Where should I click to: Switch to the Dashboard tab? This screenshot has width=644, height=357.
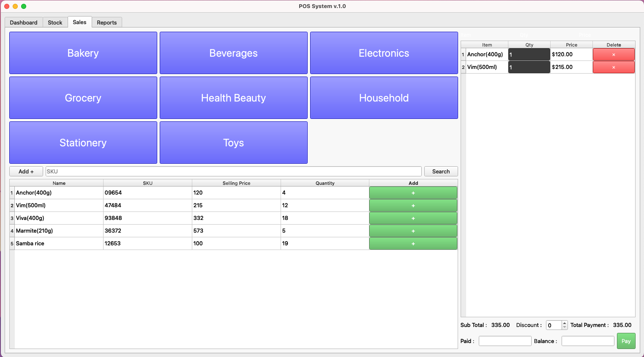pos(24,22)
